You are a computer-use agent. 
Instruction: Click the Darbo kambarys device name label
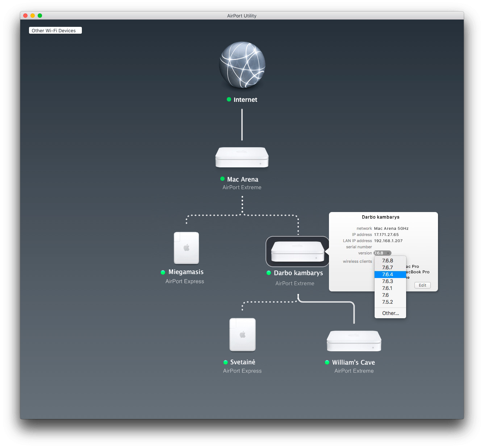(298, 273)
